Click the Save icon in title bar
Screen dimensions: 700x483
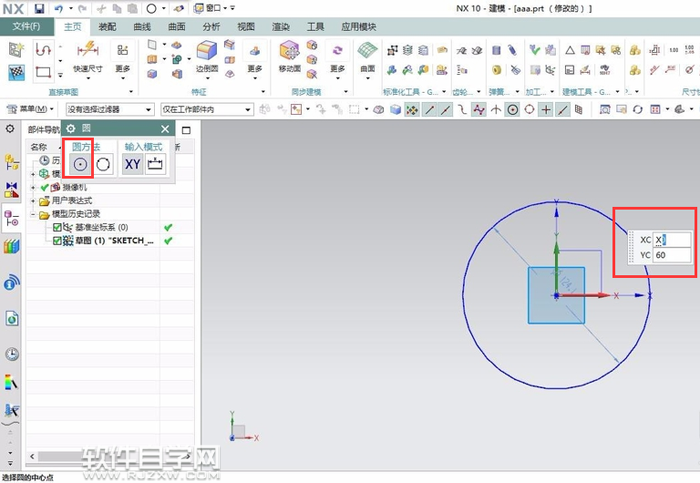[39, 8]
